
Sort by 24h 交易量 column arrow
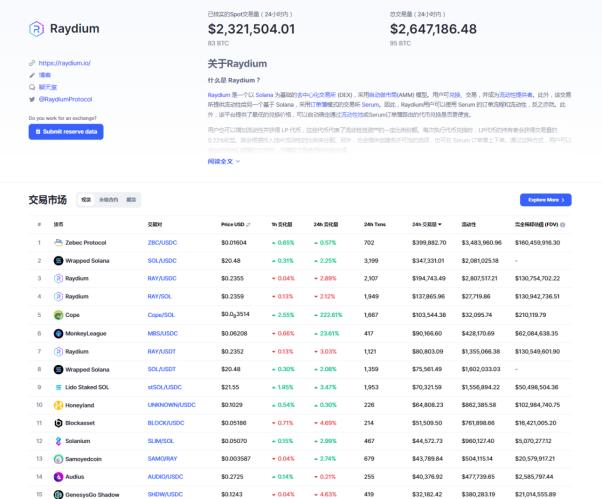pyautogui.click(x=440, y=224)
